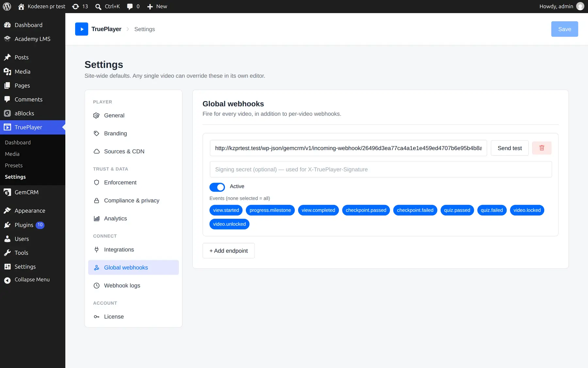Click the Analytics chart icon

[96, 219]
